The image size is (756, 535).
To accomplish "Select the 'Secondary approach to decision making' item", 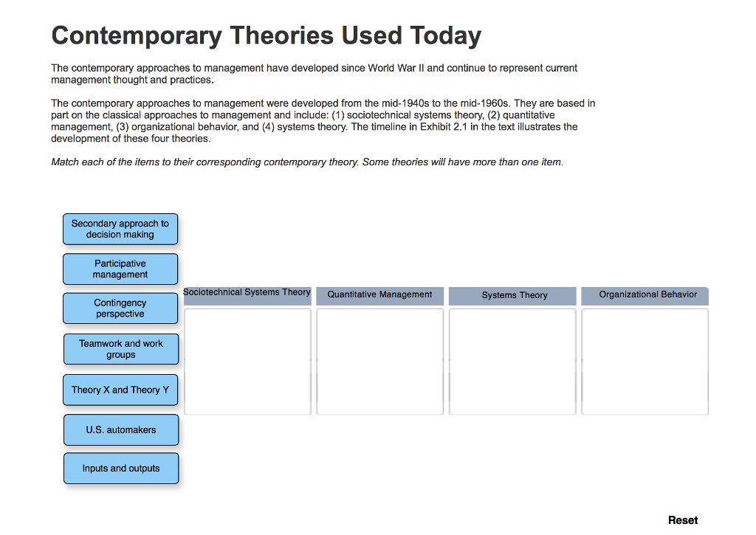I will point(120,229).
